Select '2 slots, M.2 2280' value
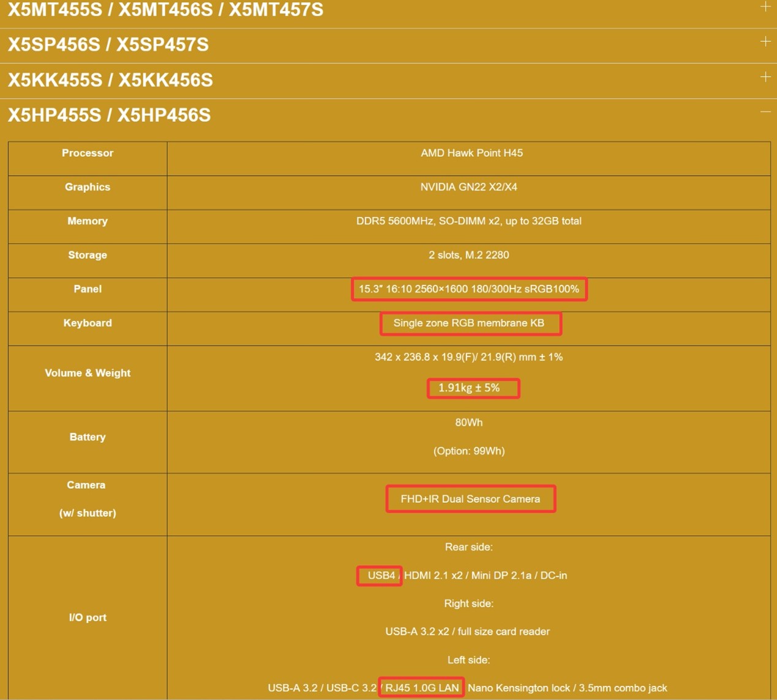The width and height of the screenshot is (777, 700). click(x=469, y=255)
